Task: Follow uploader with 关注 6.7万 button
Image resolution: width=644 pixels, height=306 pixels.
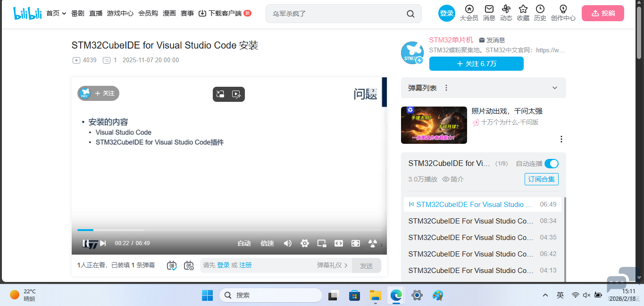Action: [x=477, y=64]
